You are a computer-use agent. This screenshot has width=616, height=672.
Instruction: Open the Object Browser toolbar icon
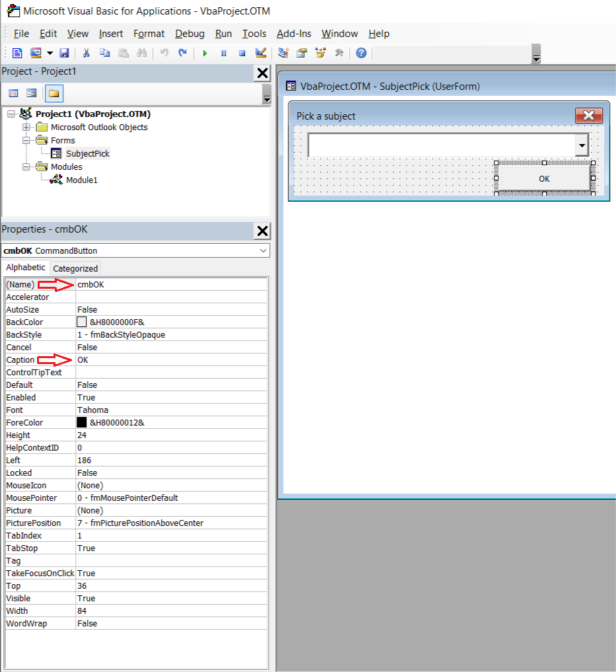[x=320, y=53]
